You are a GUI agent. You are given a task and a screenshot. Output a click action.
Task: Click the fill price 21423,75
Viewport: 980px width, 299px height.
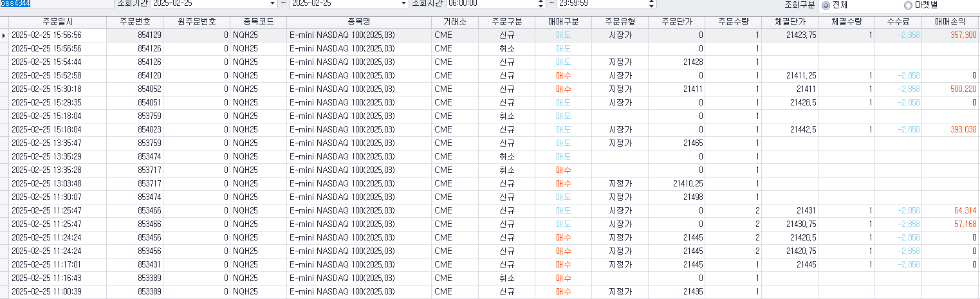[x=801, y=35]
